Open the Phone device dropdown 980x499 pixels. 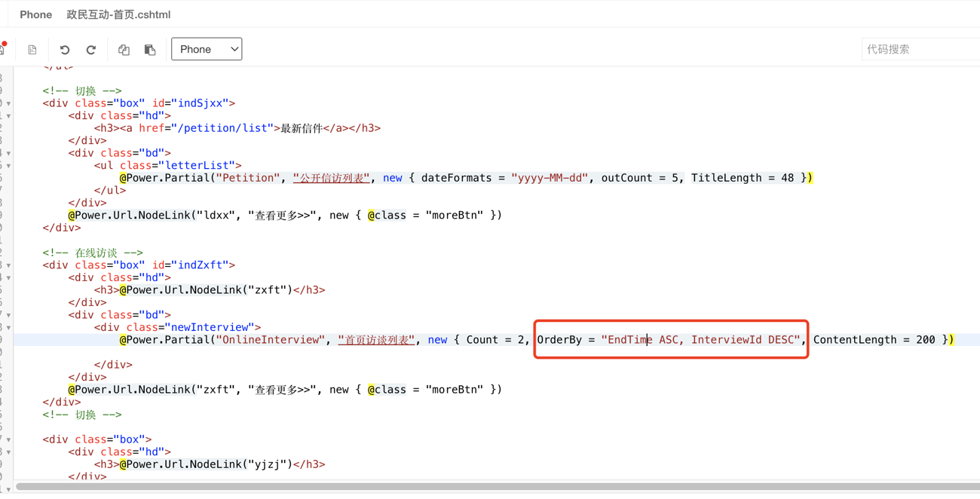click(207, 49)
